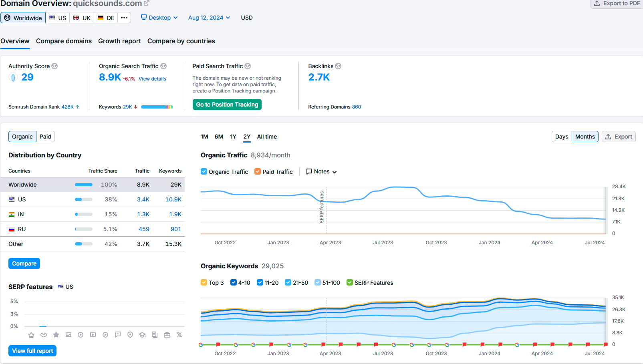Image resolution: width=643 pixels, height=364 pixels.
Task: Click the crown featured snippet SERP icon
Action: pyautogui.click(x=31, y=335)
